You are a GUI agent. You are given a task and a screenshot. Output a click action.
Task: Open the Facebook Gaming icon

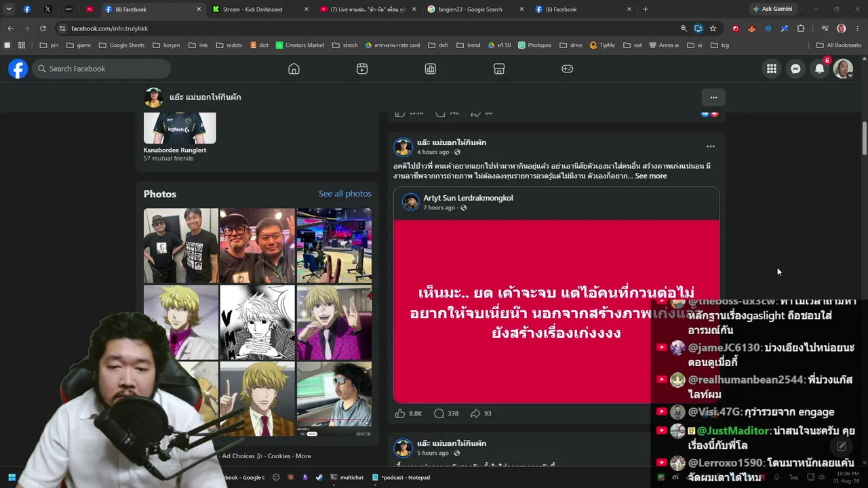pos(568,68)
